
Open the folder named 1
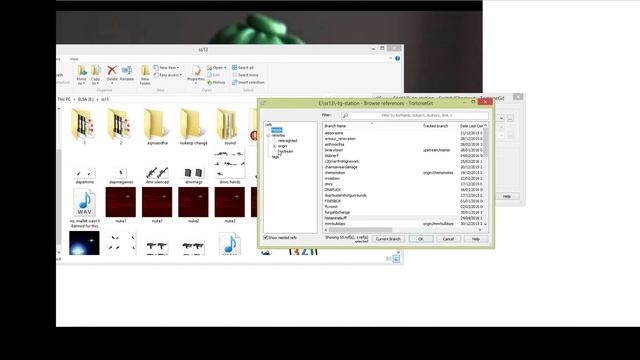coord(84,127)
